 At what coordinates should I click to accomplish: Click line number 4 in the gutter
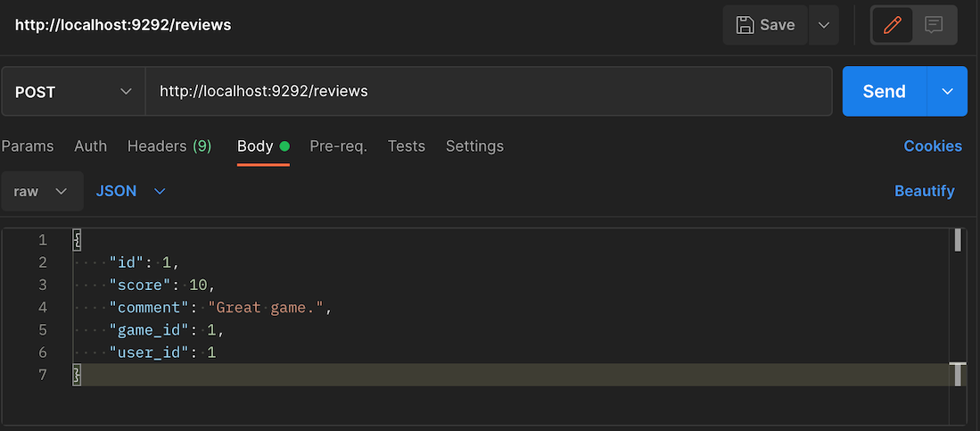click(x=43, y=307)
